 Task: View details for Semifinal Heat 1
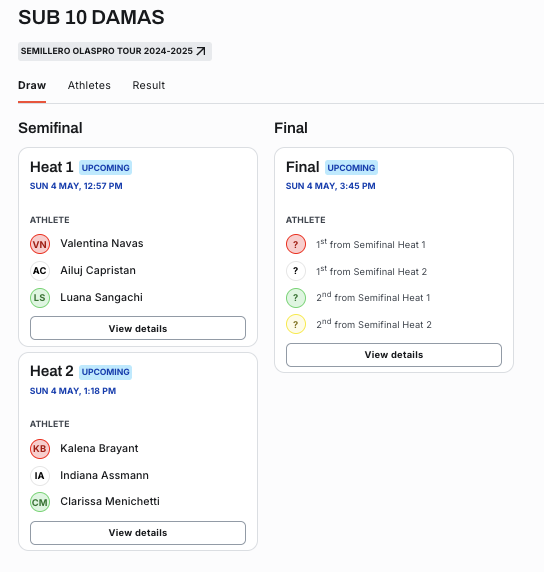pos(138,328)
